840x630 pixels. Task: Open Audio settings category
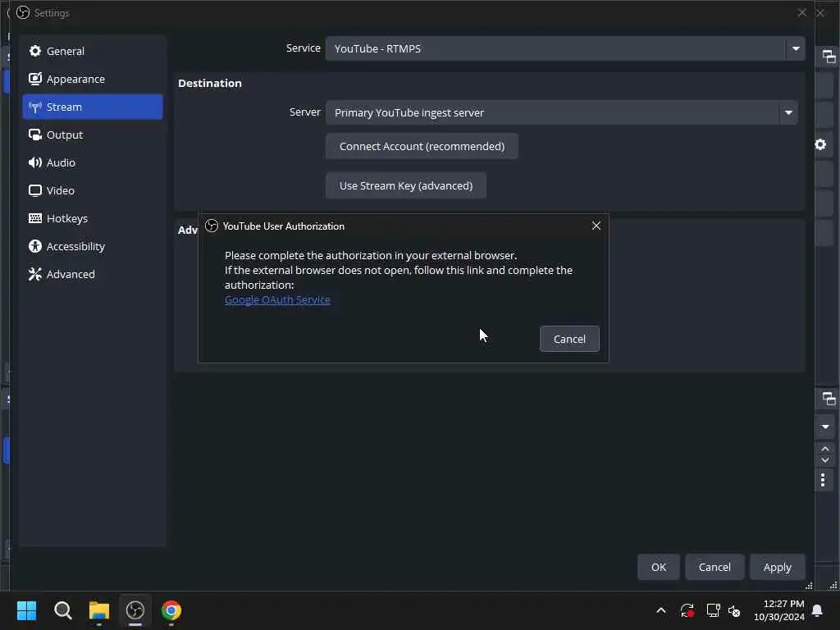click(x=92, y=162)
